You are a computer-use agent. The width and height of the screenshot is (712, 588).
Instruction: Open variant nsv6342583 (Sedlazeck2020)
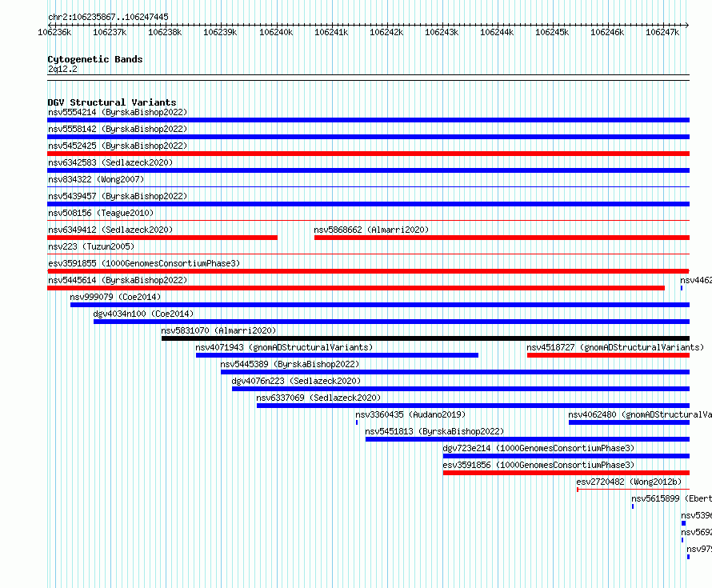tap(110, 162)
